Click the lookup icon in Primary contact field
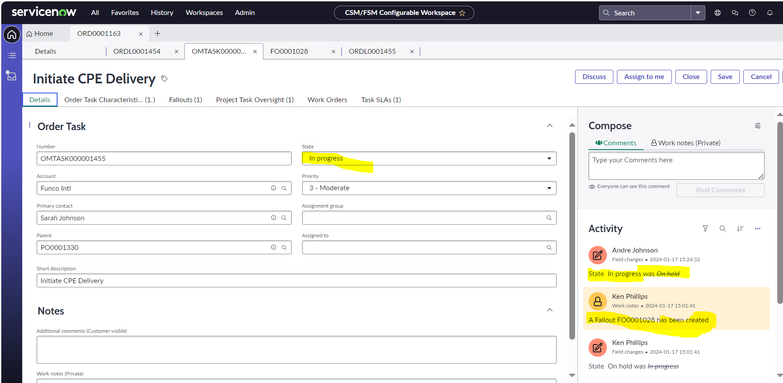 click(284, 218)
